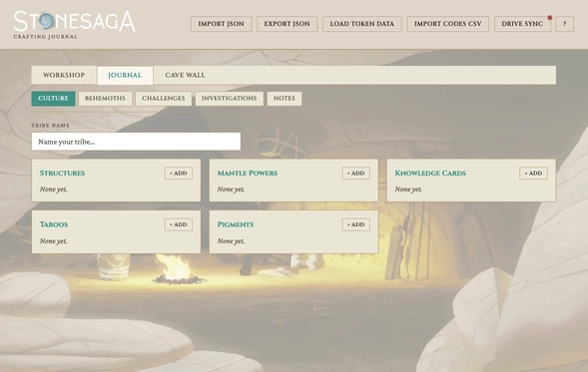Image resolution: width=588 pixels, height=372 pixels.
Task: Switch to Behemoths section
Action: [x=105, y=98]
